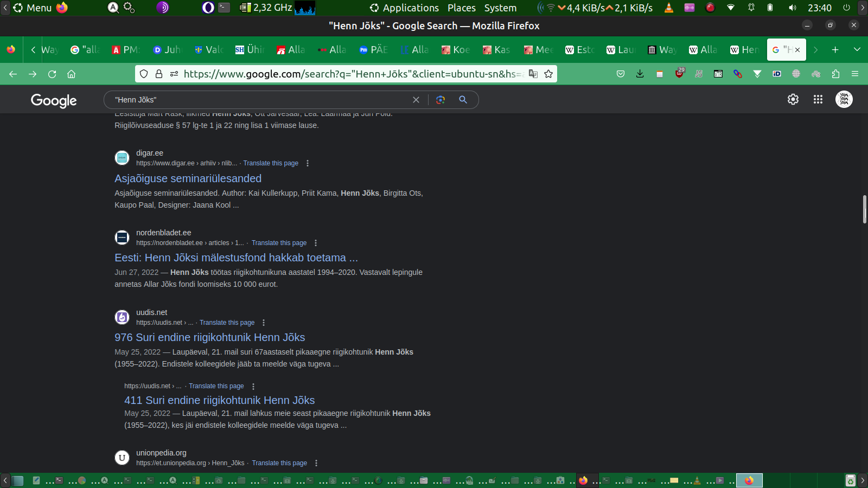Open options for the digar.ee result
The height and width of the screenshot is (488, 868).
pos(308,163)
